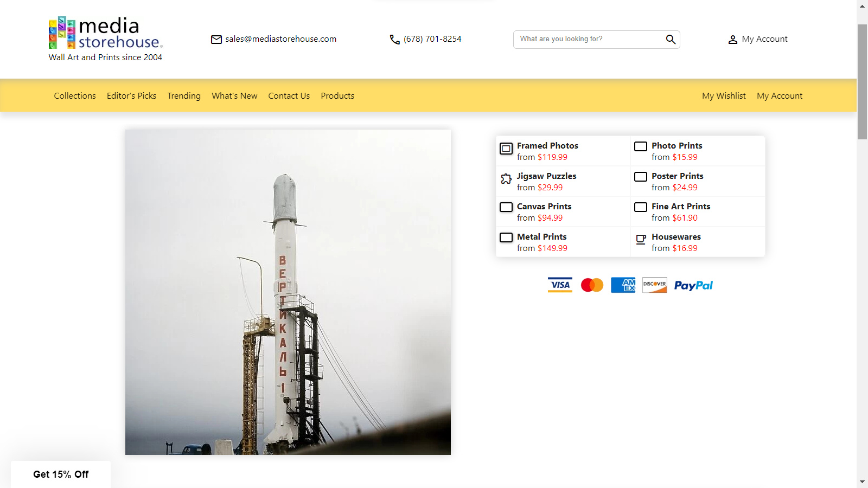Open My Wishlist in the navigation bar
868x488 pixels.
pos(724,96)
